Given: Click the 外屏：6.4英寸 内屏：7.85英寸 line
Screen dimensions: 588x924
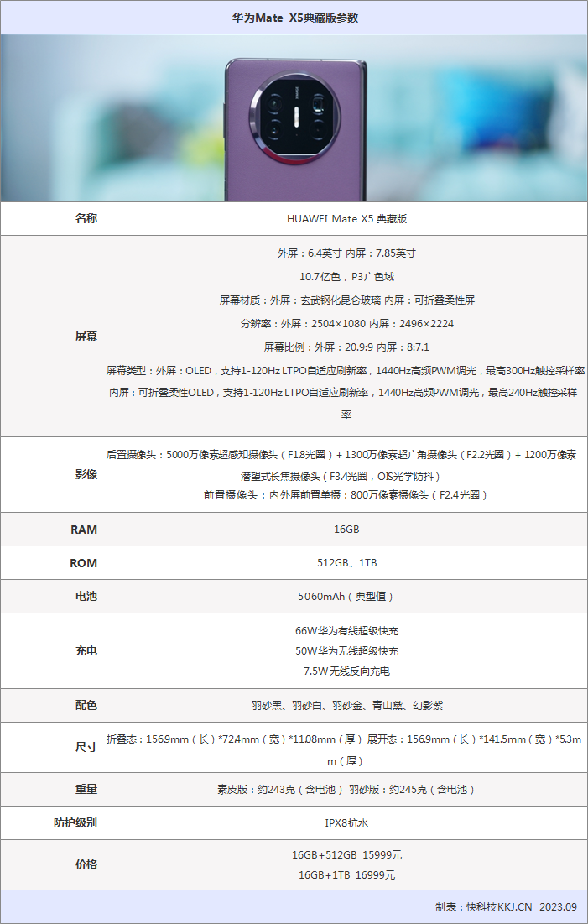Looking at the screenshot, I should click(x=346, y=253).
